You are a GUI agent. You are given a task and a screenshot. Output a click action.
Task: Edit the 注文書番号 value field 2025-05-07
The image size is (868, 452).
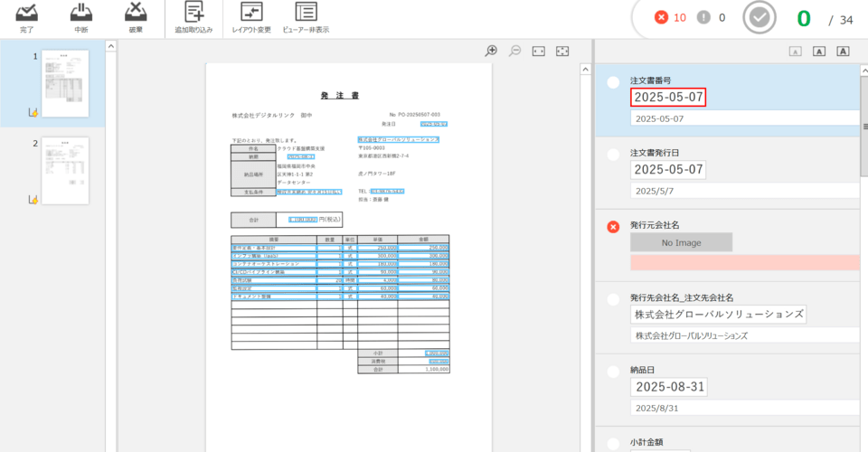coord(744,118)
